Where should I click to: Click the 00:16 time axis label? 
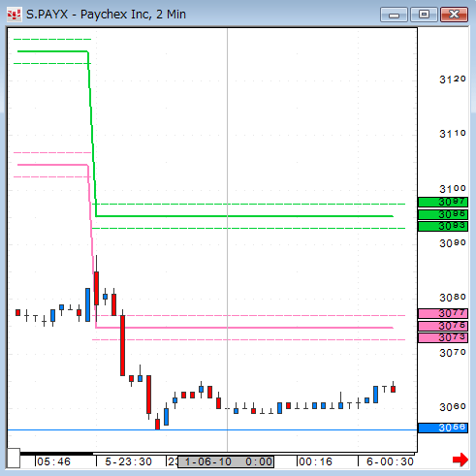315,461
